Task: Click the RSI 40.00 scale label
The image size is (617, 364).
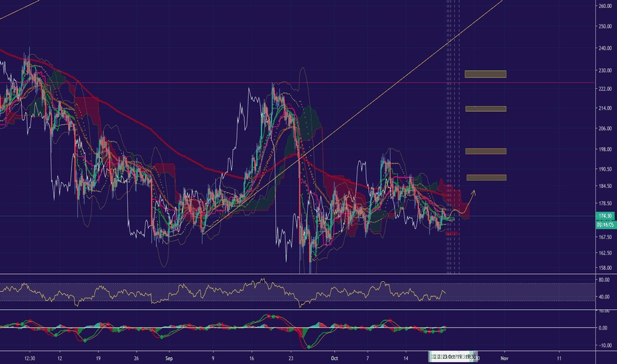Action: pos(604,296)
